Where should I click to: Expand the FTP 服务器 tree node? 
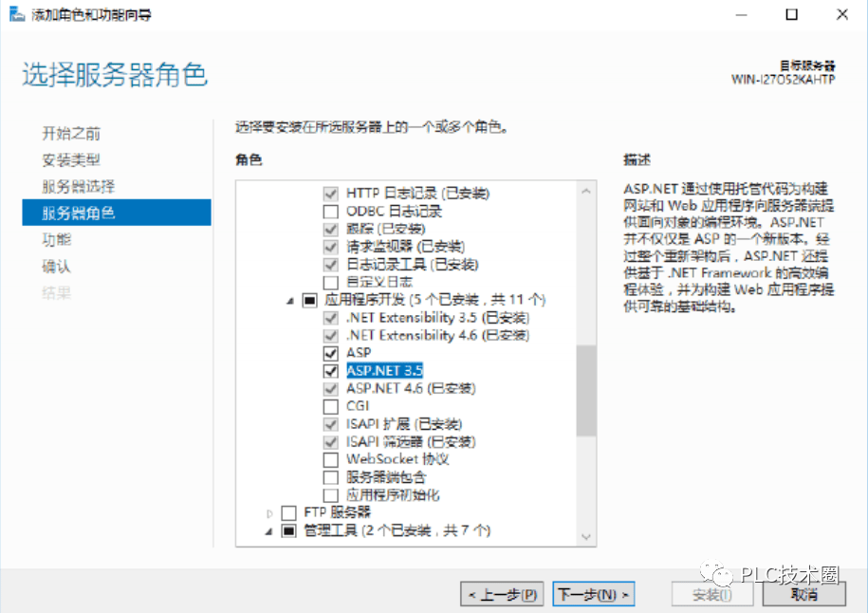click(269, 513)
